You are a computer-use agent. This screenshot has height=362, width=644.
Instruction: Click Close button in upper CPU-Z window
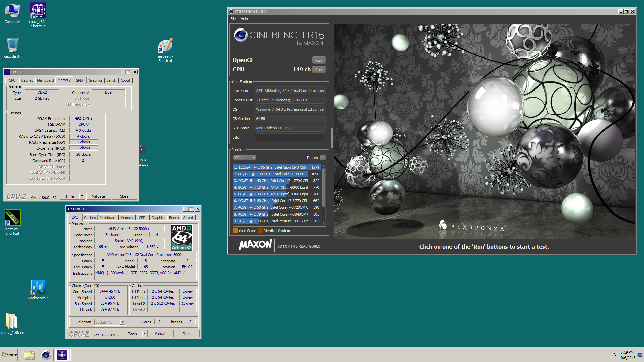pyautogui.click(x=124, y=197)
